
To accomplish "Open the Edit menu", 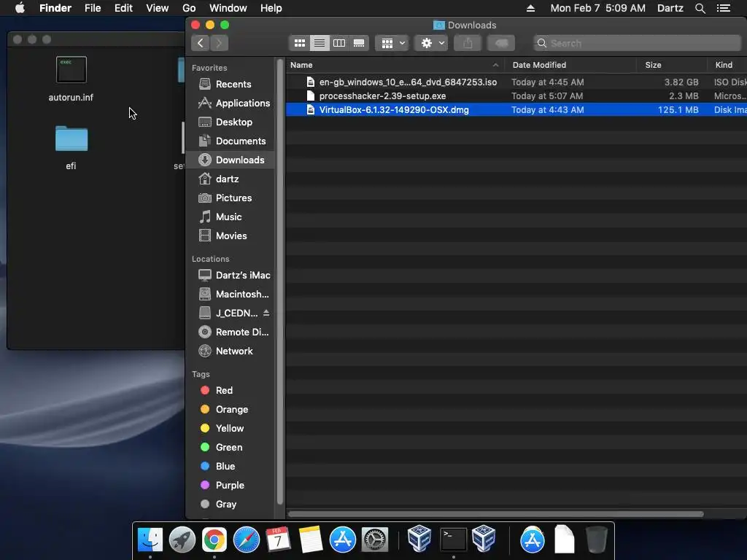I will [123, 8].
